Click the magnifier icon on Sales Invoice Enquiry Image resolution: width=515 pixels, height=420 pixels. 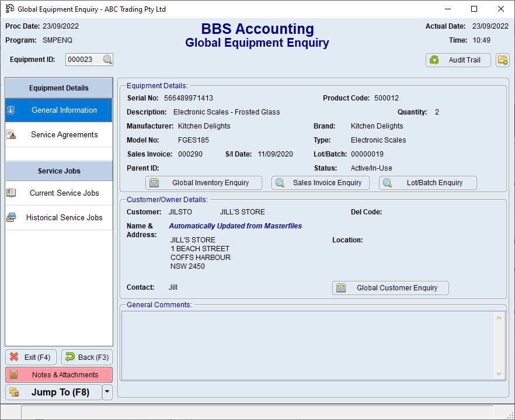[x=281, y=182]
